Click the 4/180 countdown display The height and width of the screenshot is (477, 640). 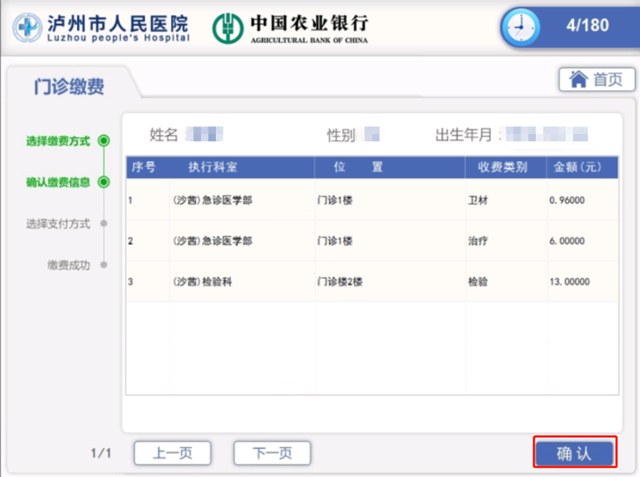point(587,25)
